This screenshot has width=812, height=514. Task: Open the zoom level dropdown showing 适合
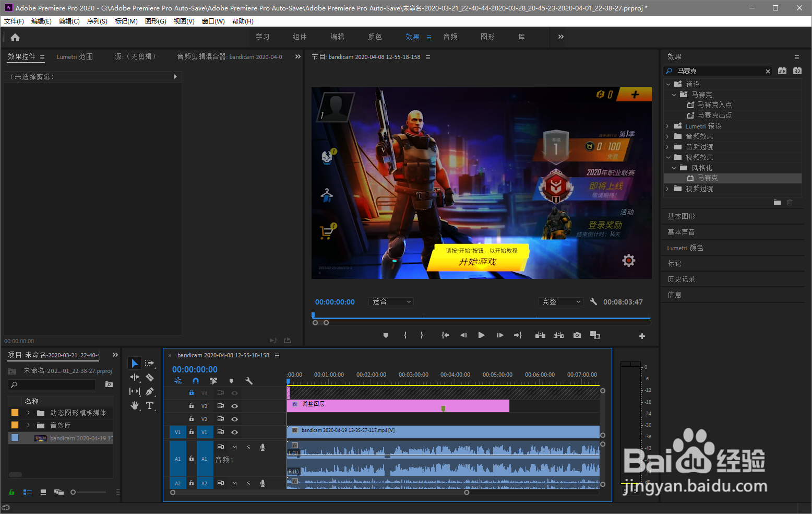click(x=391, y=301)
